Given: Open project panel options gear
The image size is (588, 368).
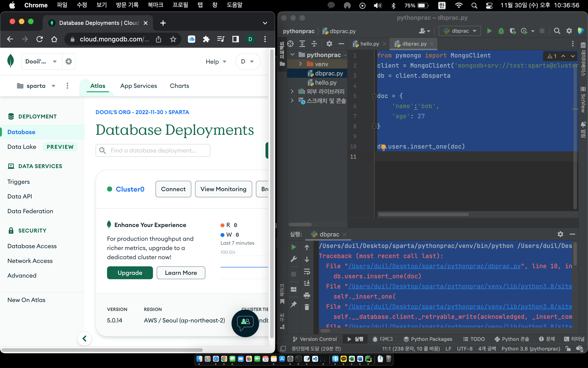Looking at the screenshot, I should point(329,44).
